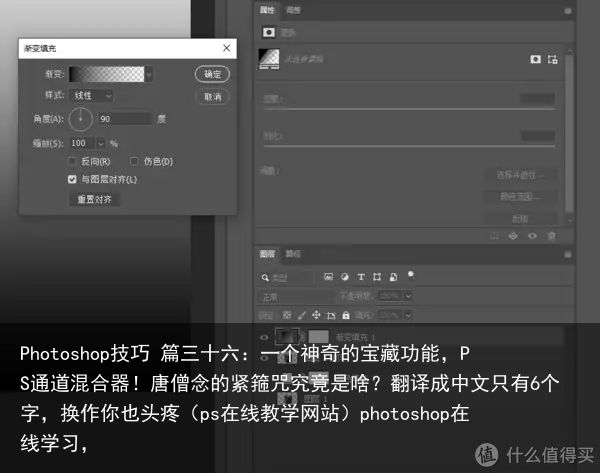Filter layers by type layers T icon
Screen dimensions: 600x473
pyautogui.click(x=360, y=277)
